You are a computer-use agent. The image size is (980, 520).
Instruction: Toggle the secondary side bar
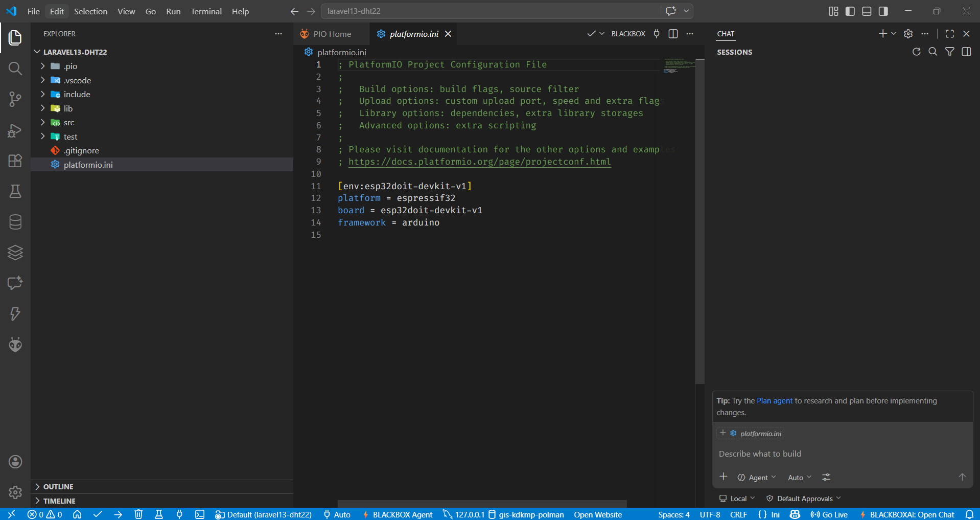(883, 11)
